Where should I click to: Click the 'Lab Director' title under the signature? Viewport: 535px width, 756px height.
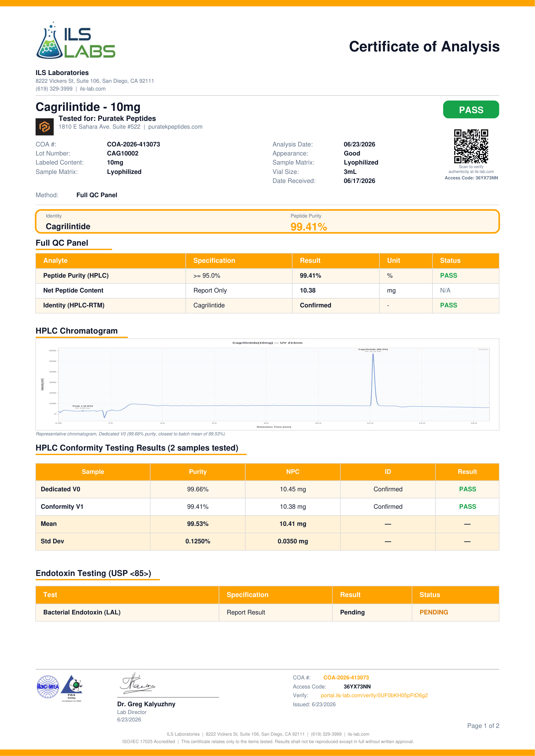132,712
